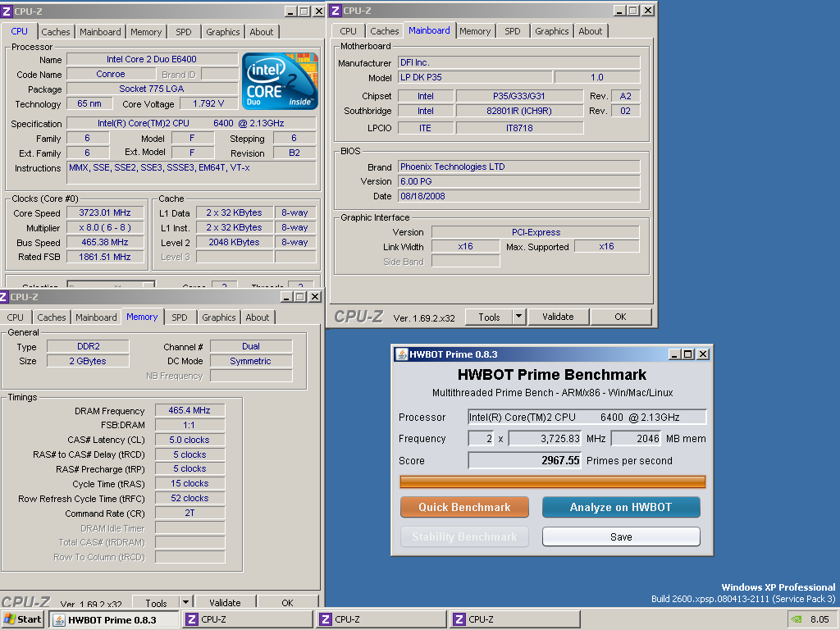The height and width of the screenshot is (630, 840).
Task: Open the About tab in the CPU window
Action: click(262, 32)
